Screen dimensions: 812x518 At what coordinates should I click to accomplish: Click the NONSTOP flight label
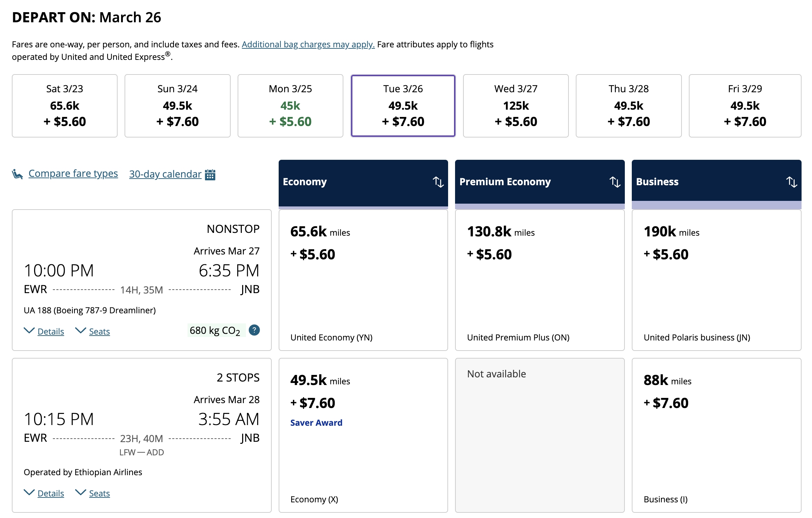[233, 229]
